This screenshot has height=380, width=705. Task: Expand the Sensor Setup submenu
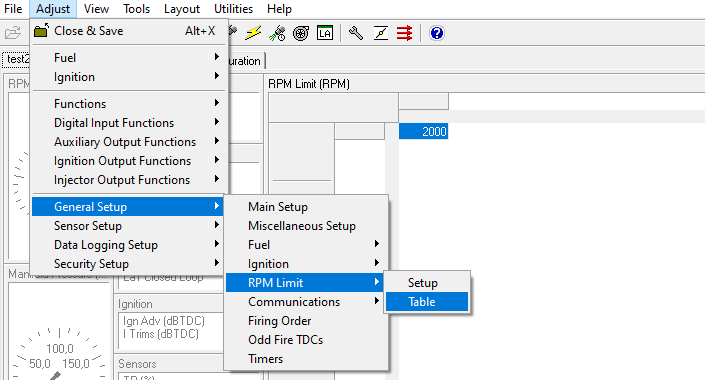[x=128, y=226]
